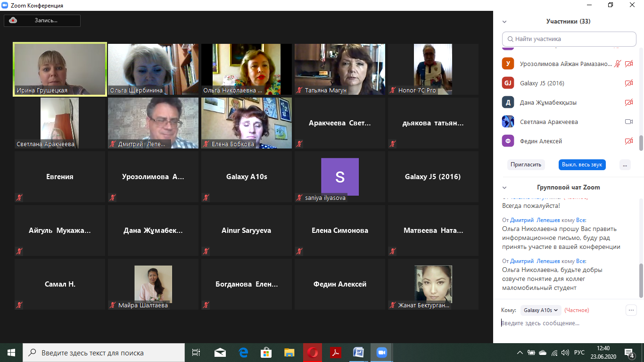Click the red recording indicator icon

pyautogui.click(x=13, y=20)
